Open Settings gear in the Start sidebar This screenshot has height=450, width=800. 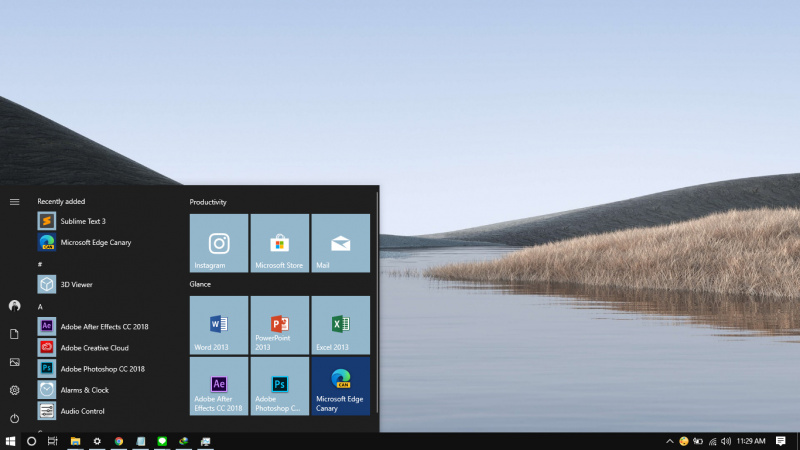[14, 390]
